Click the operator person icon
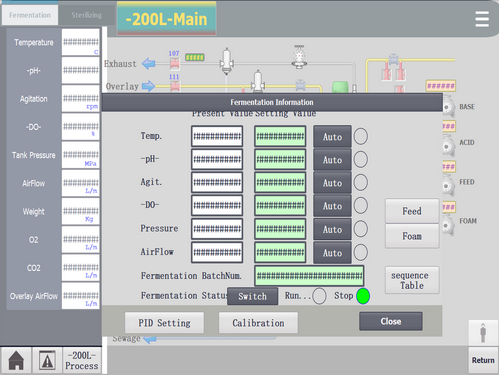Viewport: 499px width, 375px height. pos(483,333)
